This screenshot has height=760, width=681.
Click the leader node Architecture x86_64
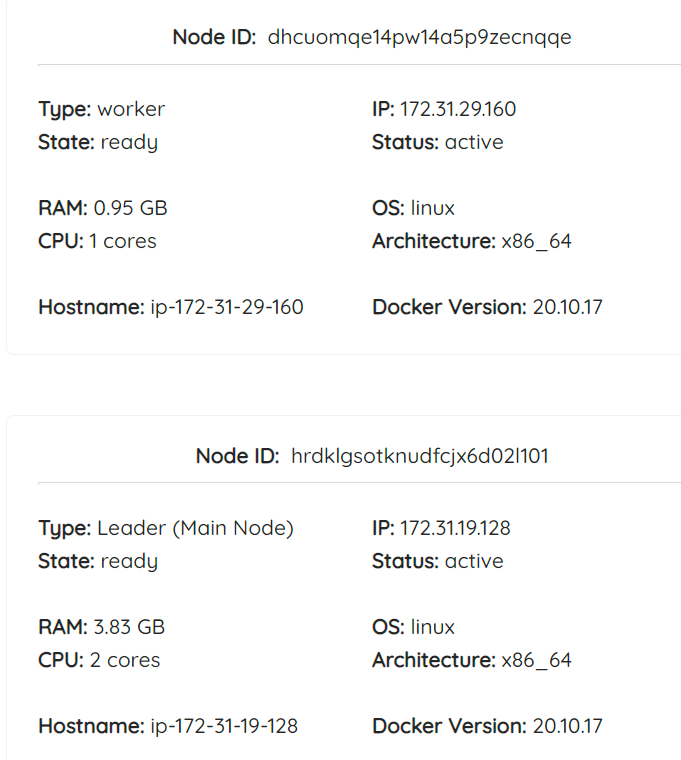tap(537, 660)
